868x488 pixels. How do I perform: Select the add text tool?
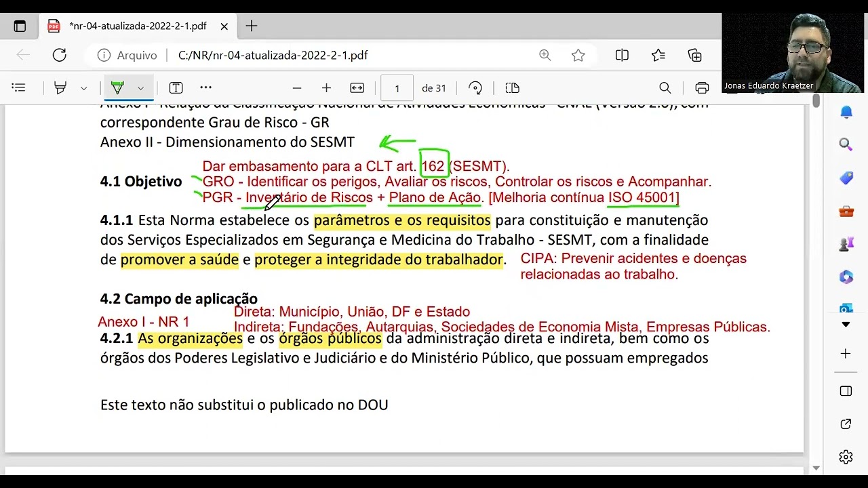(176, 88)
